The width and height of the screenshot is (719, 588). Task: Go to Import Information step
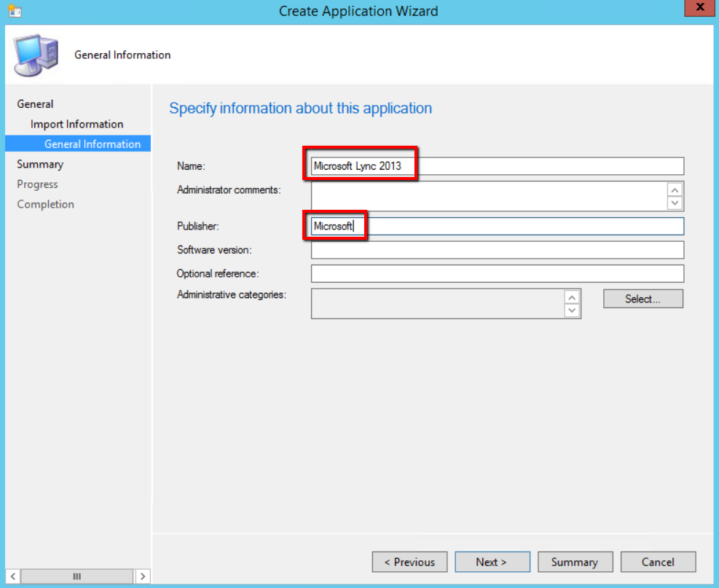point(76,124)
